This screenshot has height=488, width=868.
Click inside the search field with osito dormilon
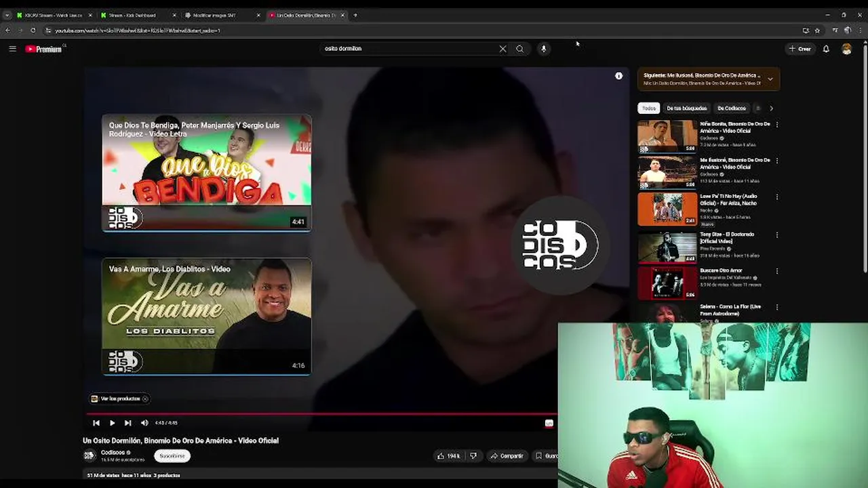click(409, 49)
